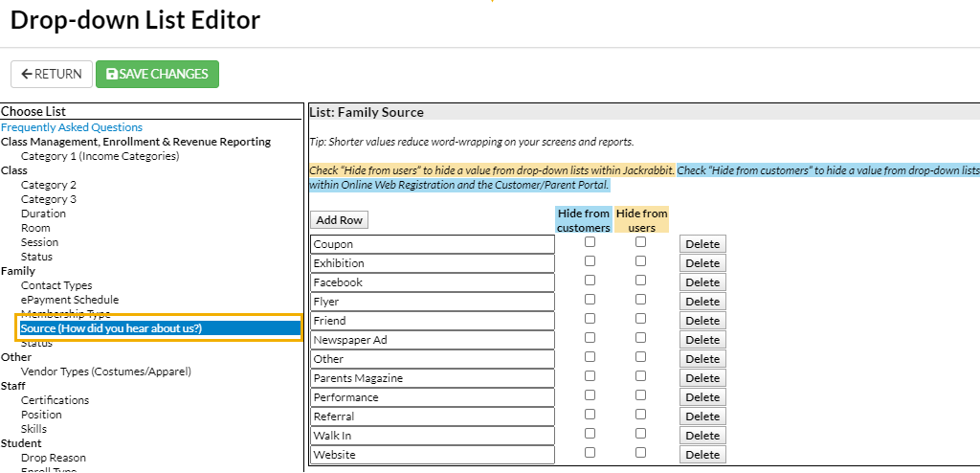The width and height of the screenshot is (980, 473).
Task: Open the Skills list
Action: [x=33, y=429]
